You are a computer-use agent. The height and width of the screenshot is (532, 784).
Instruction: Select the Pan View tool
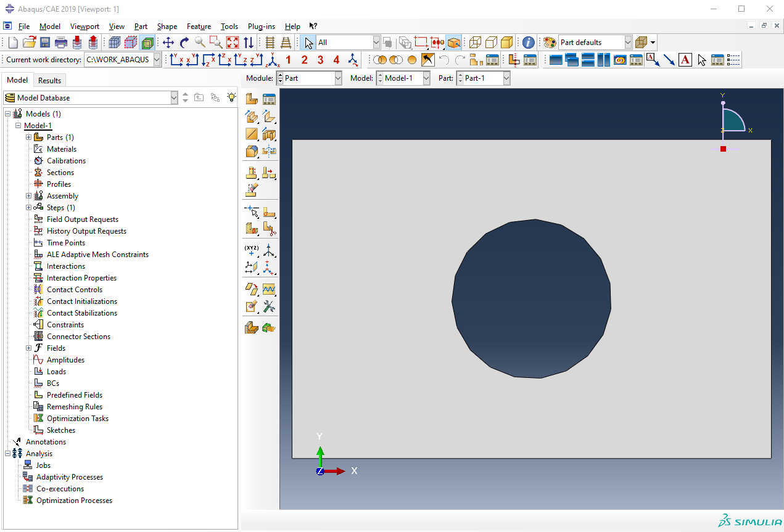168,43
